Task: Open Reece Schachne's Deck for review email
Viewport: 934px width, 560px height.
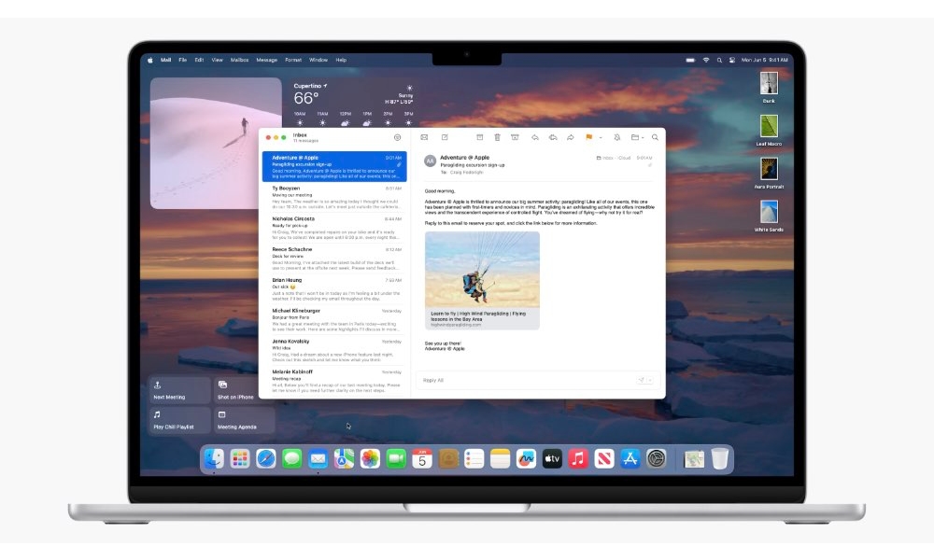Action: (x=334, y=259)
